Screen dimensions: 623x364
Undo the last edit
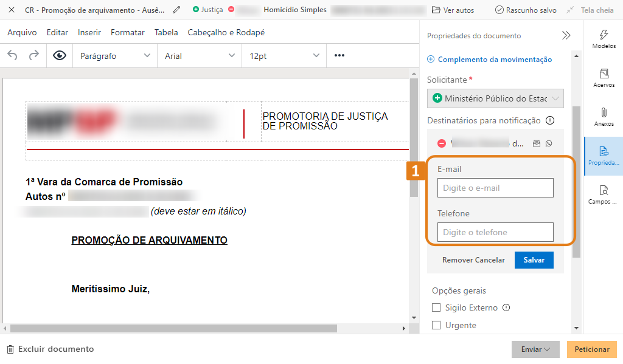(12, 55)
